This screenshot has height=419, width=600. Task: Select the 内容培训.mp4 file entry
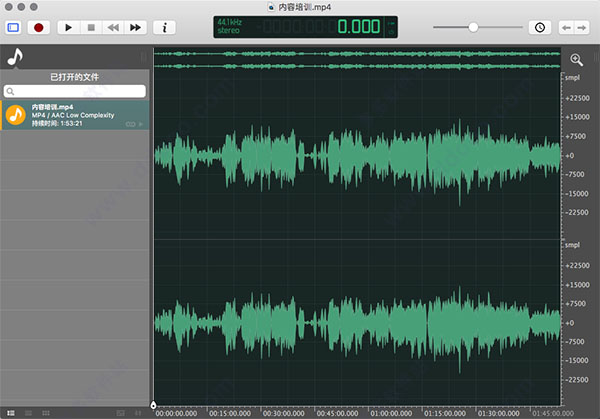click(x=75, y=115)
